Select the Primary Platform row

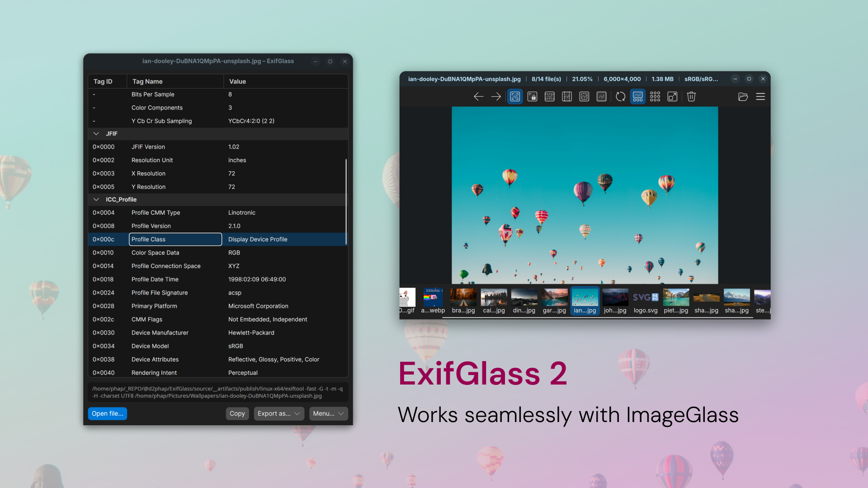point(218,306)
